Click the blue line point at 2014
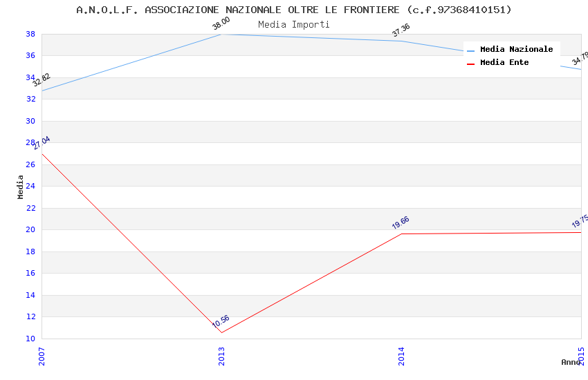588x380 pixels. point(401,41)
